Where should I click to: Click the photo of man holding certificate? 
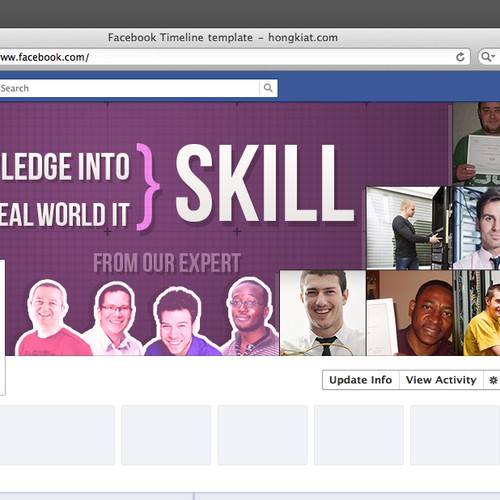point(476,144)
